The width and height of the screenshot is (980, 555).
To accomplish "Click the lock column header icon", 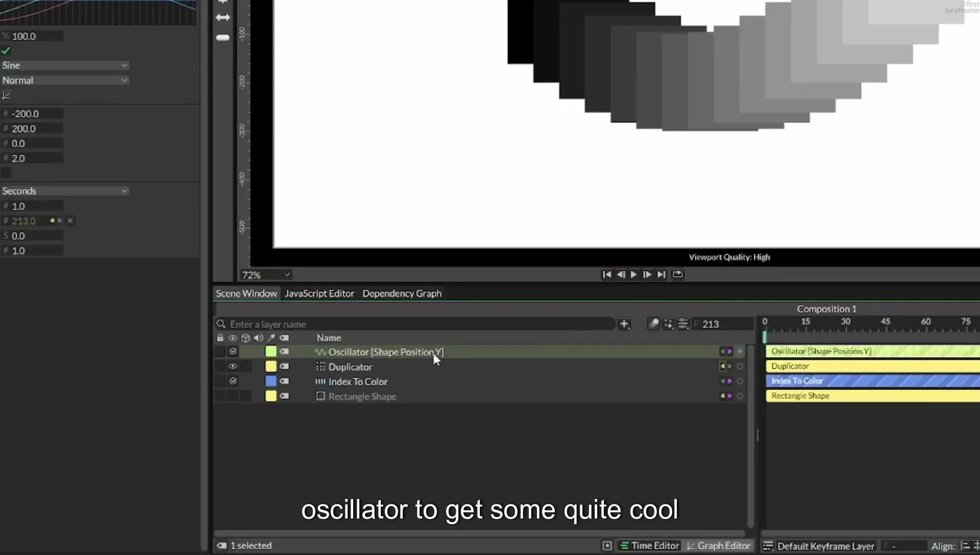I will point(220,338).
